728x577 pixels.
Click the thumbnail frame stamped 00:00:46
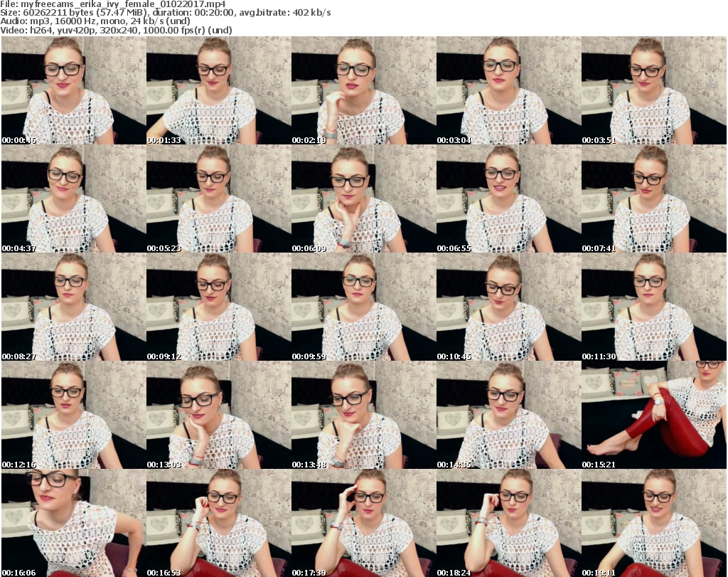pos(73,90)
